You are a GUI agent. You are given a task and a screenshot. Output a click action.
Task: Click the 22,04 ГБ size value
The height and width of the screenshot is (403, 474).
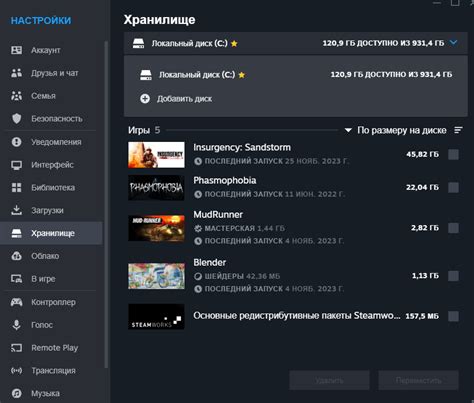pos(422,187)
